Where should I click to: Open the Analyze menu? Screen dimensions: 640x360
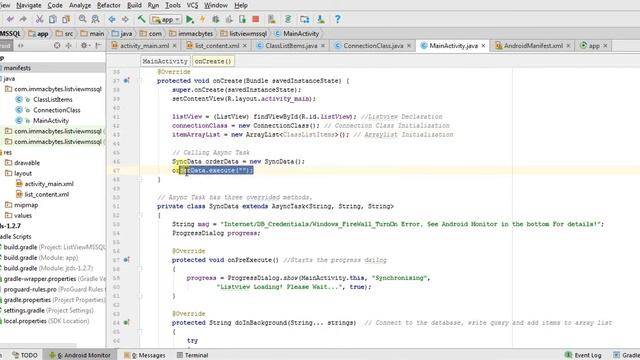click(x=80, y=5)
